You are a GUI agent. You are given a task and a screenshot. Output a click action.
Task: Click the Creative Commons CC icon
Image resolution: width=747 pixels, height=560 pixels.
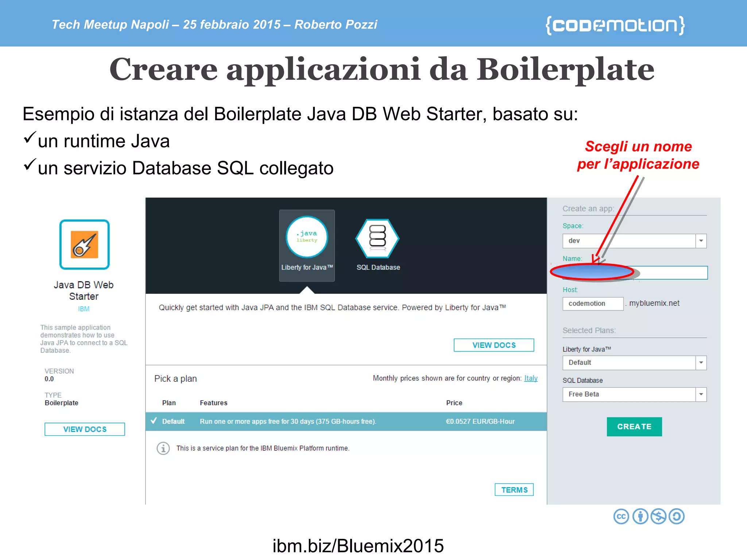coord(621,516)
